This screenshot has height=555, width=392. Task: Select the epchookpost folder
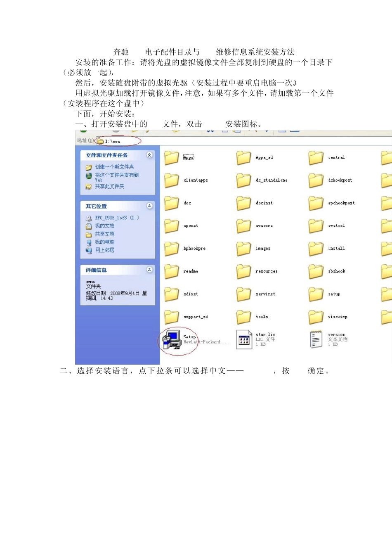[331, 203]
